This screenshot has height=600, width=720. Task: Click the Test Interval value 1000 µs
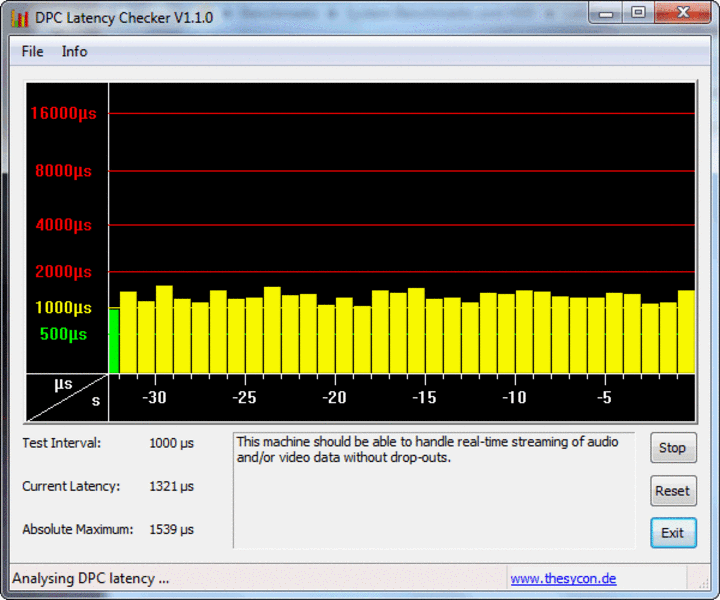click(172, 443)
